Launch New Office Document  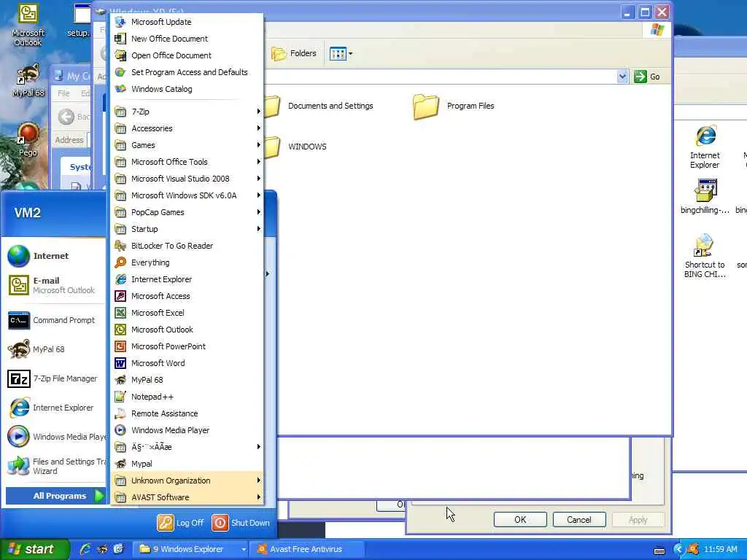187,39
